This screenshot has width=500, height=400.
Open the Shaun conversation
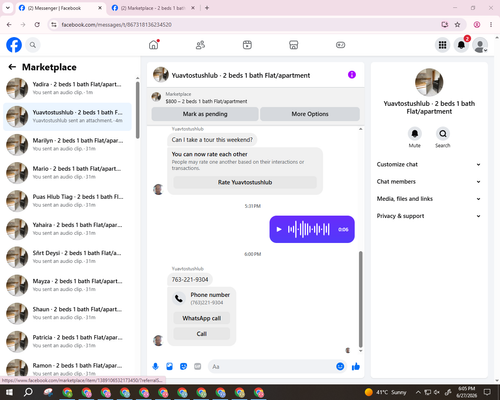point(67,313)
